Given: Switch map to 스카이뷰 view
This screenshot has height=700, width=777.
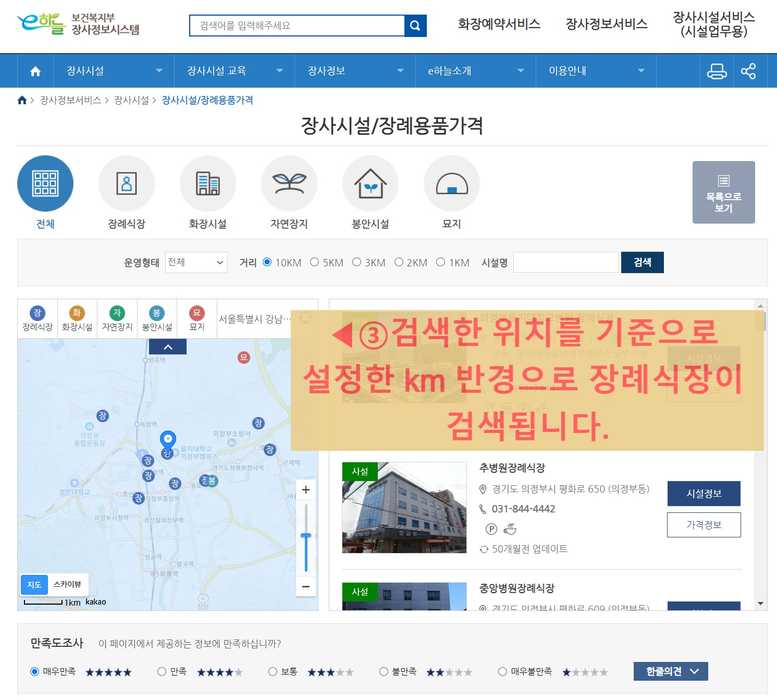Looking at the screenshot, I should (x=68, y=585).
